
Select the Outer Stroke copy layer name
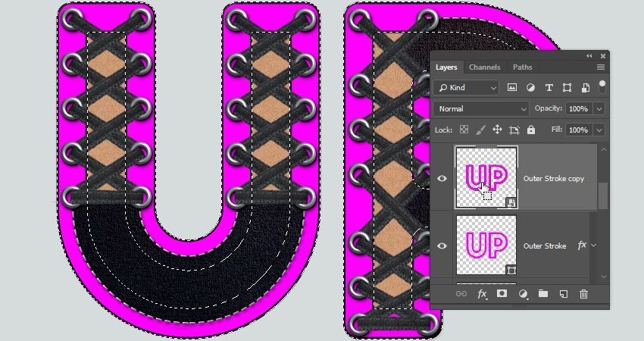coord(553,179)
